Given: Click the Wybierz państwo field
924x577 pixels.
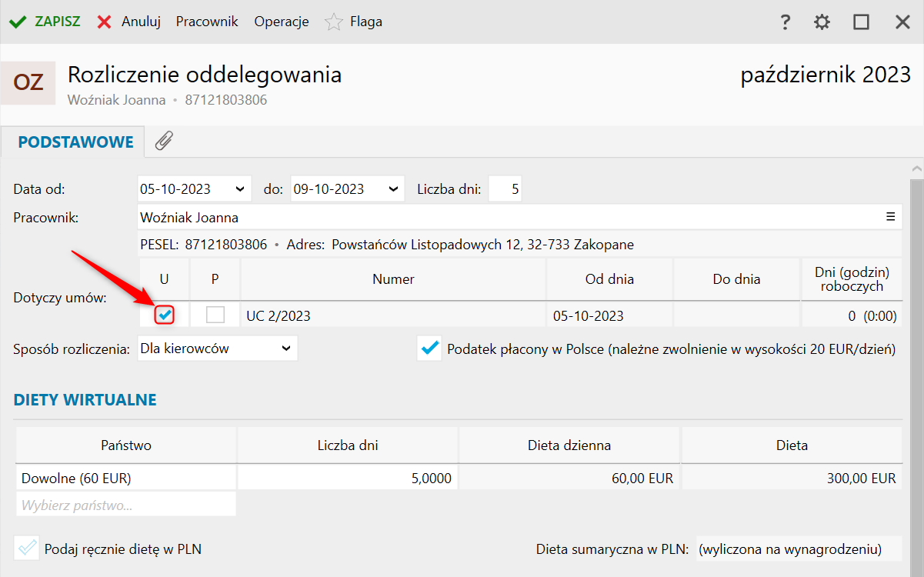Looking at the screenshot, I should point(126,505).
